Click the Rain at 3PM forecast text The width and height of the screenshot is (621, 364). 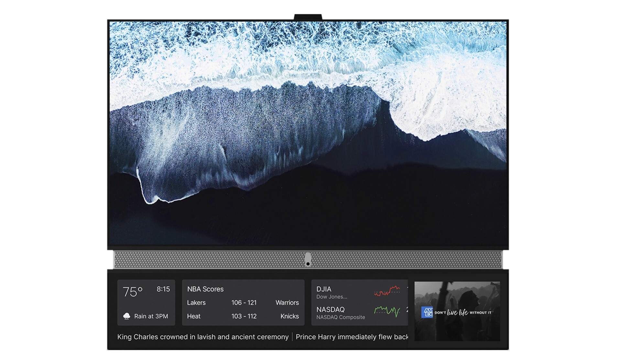[x=151, y=316]
